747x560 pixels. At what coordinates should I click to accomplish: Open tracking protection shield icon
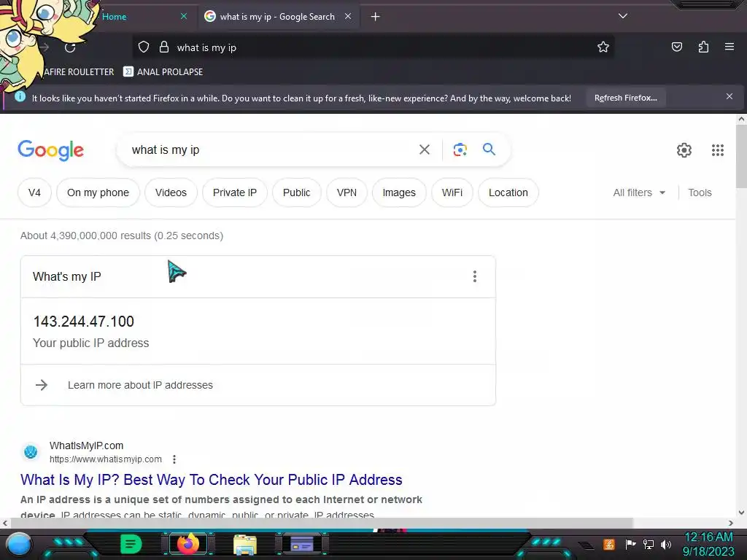coord(144,47)
